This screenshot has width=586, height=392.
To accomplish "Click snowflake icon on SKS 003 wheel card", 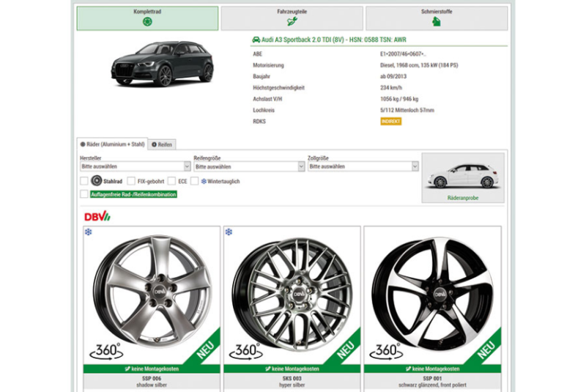I will coord(229,232).
